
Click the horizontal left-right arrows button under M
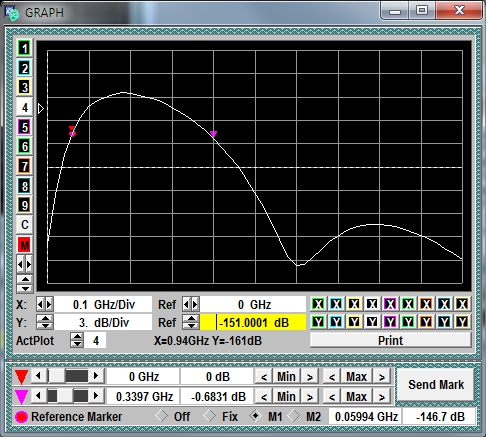tap(24, 265)
